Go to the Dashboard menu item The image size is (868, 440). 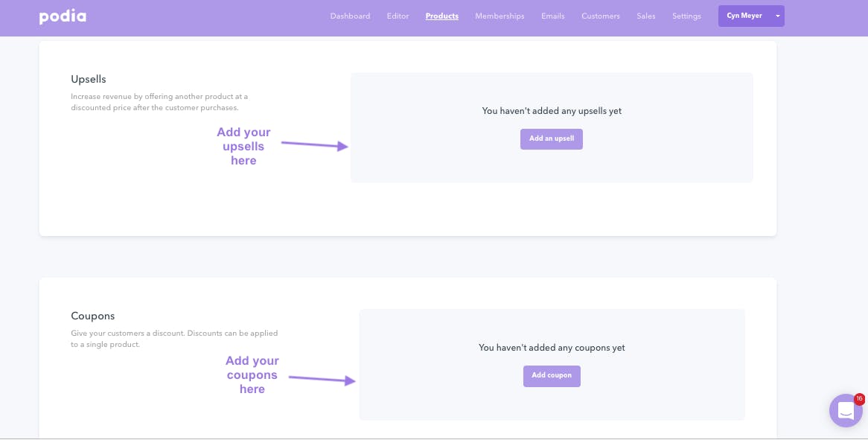coord(350,16)
